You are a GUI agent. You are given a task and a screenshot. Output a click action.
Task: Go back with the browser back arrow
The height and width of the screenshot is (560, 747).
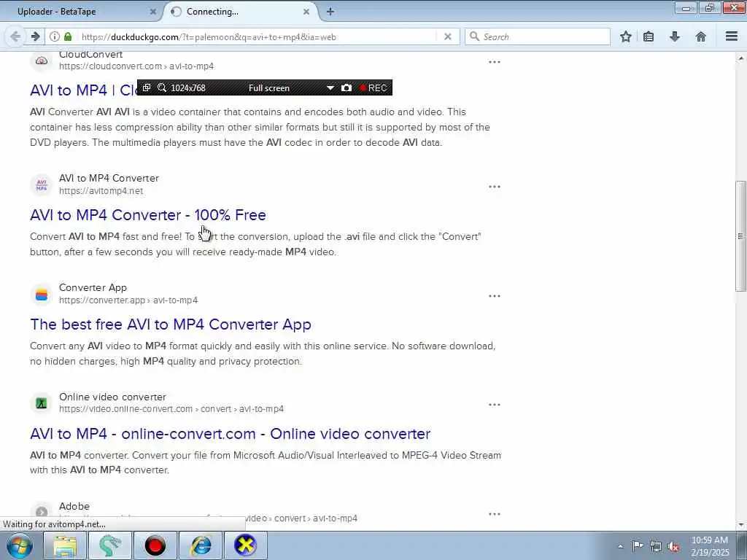[15, 36]
